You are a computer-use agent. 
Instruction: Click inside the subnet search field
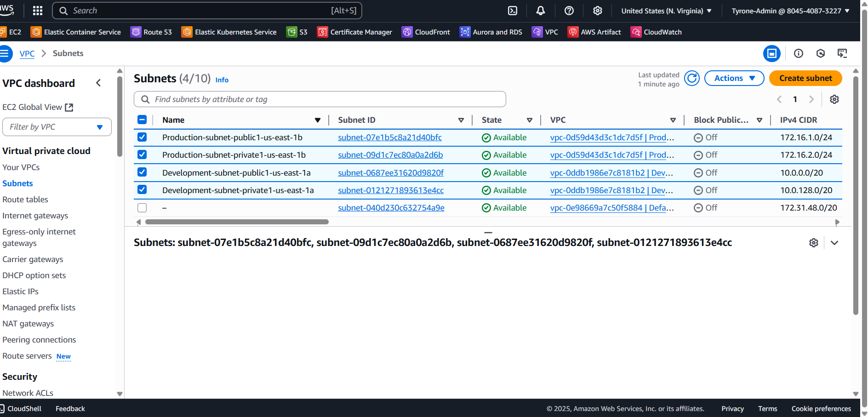click(x=320, y=99)
